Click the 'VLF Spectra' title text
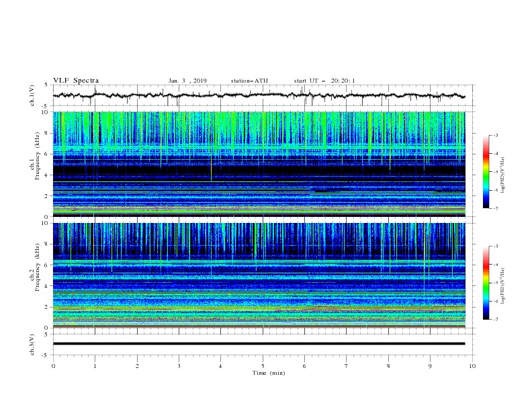 coord(76,81)
